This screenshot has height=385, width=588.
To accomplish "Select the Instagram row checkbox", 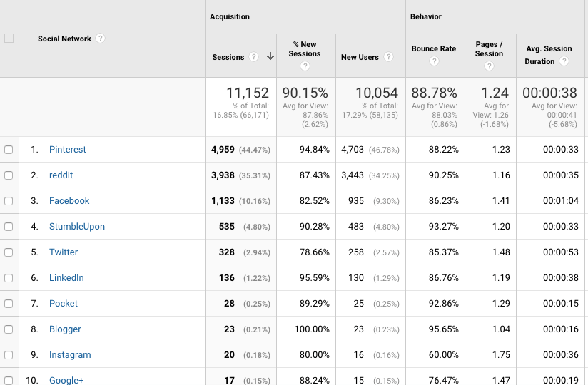I will click(x=9, y=354).
